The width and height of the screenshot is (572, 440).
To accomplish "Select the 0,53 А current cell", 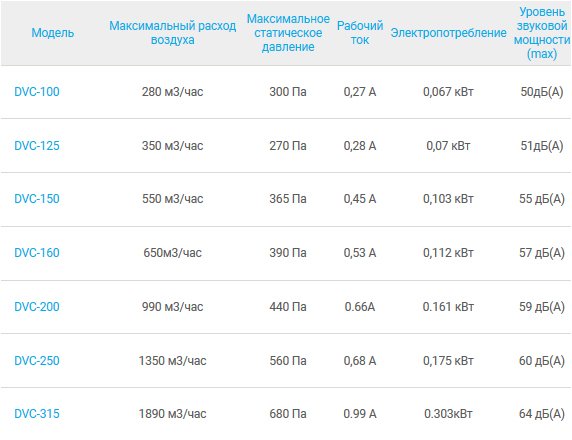I will (360, 253).
